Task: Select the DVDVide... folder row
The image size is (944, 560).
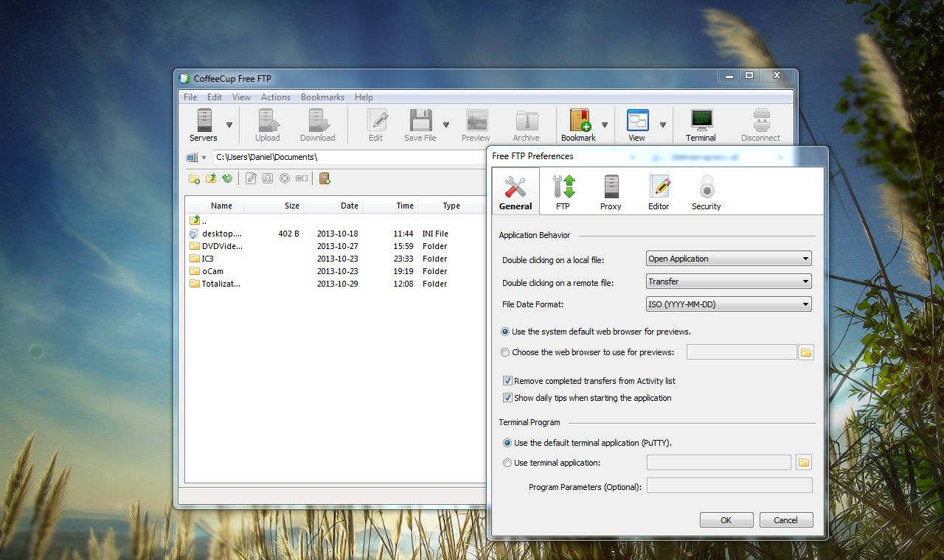Action: tap(336, 246)
